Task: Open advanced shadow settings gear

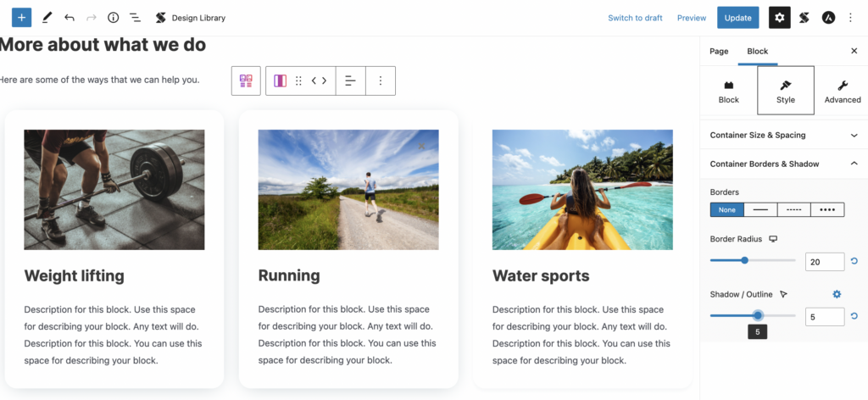Action: point(837,294)
